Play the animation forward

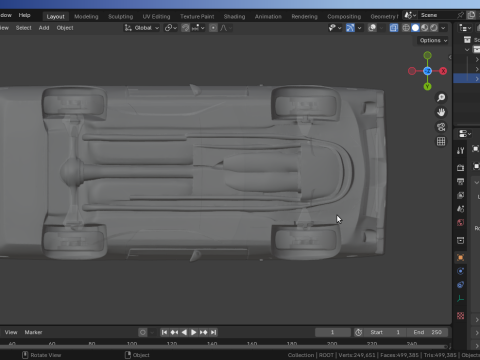[194, 332]
